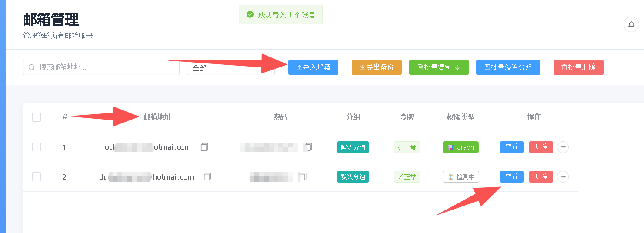Open the 全部 group filter dropdown
Image resolution: width=644 pixels, height=233 pixels.
point(231,68)
